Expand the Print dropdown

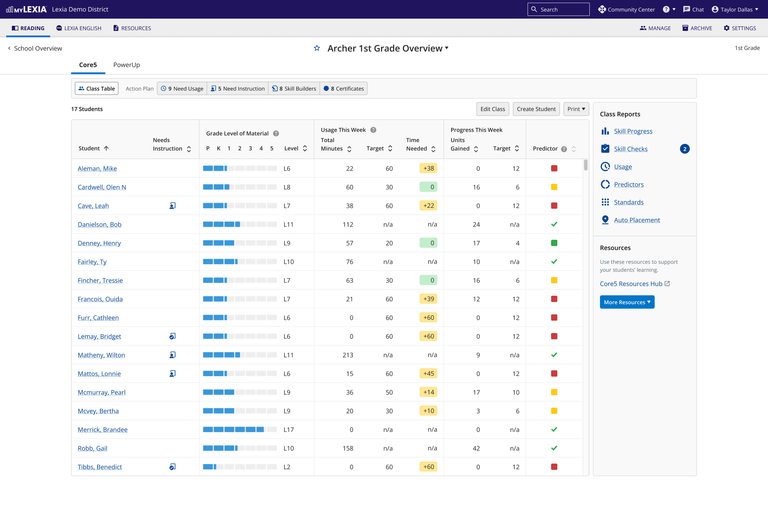click(576, 109)
